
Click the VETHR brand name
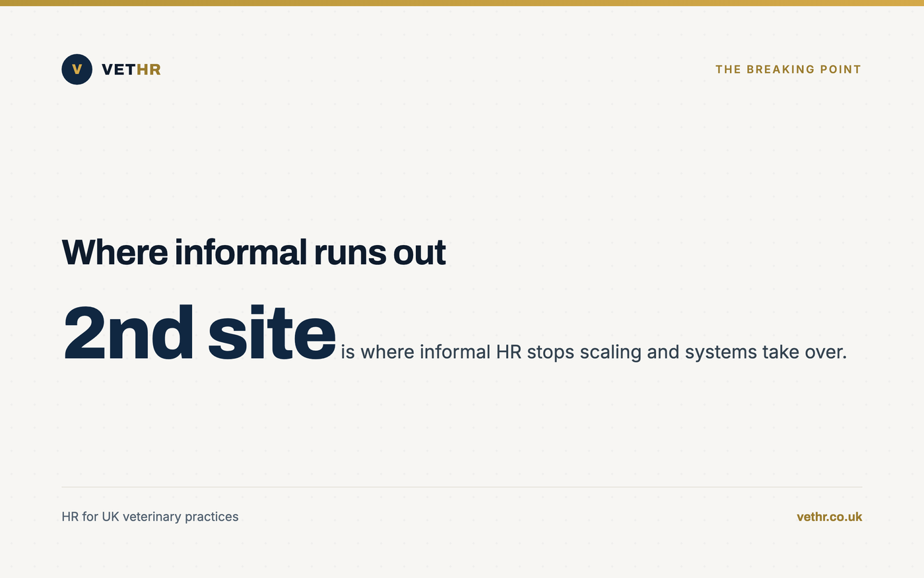[x=131, y=69]
